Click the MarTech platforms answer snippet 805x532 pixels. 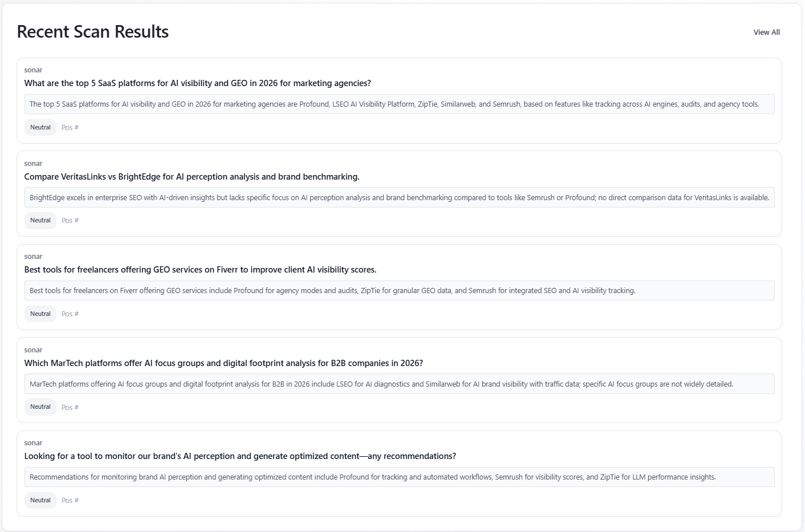[381, 384]
